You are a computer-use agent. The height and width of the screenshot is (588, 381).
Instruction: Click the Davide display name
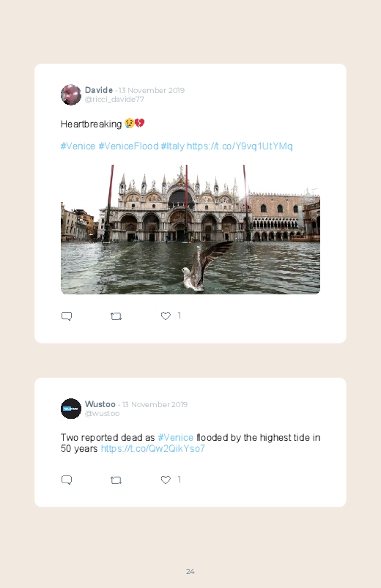[x=99, y=90]
